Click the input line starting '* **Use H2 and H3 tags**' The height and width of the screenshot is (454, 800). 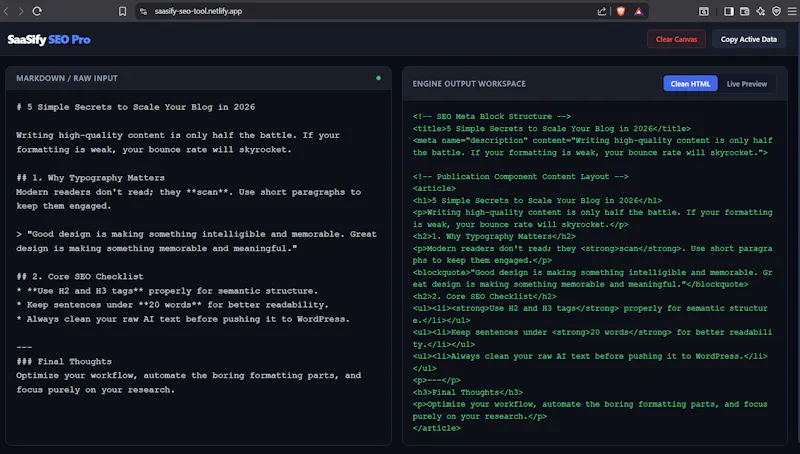(167, 291)
